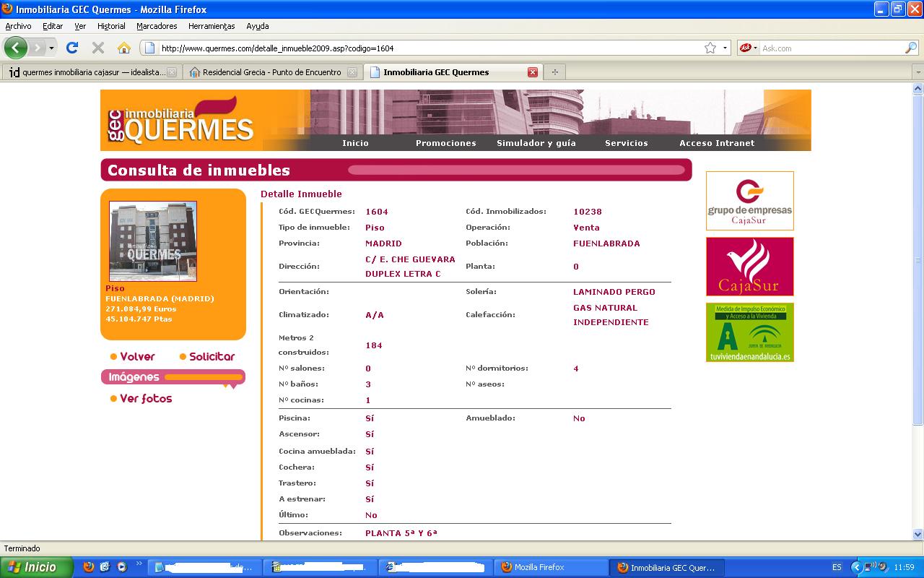Open the back history dropdown arrow

(x=51, y=48)
